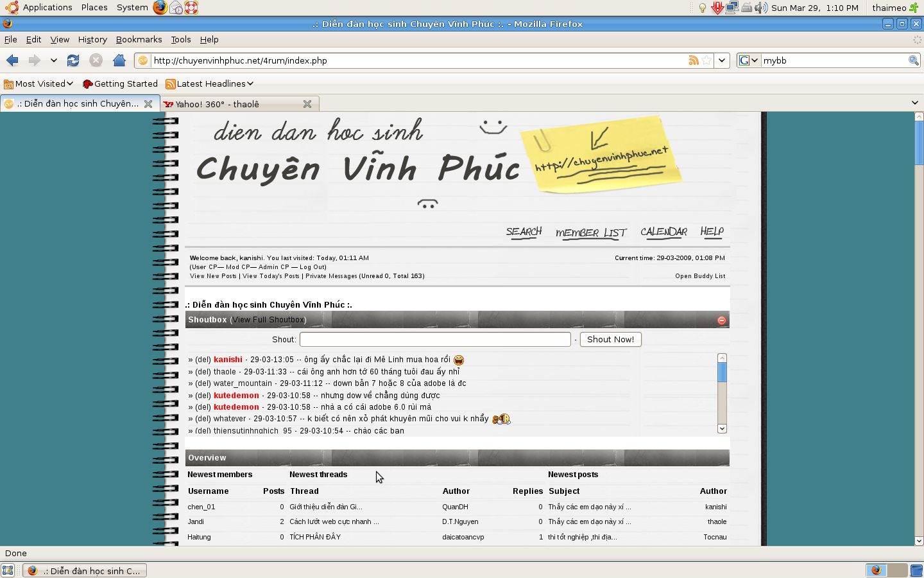Open the list all tabs dropdown
Image resolution: width=924 pixels, height=578 pixels.
tap(914, 103)
